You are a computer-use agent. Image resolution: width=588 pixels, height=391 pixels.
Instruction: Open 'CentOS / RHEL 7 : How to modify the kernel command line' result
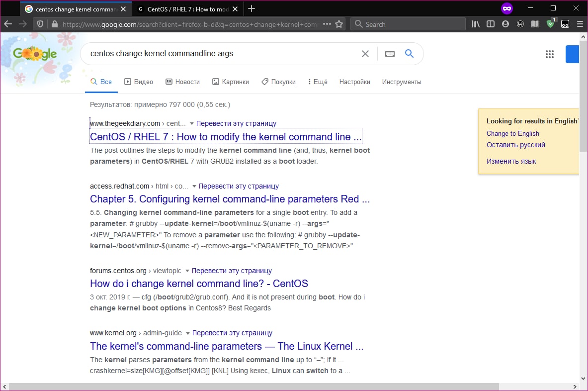click(x=226, y=137)
